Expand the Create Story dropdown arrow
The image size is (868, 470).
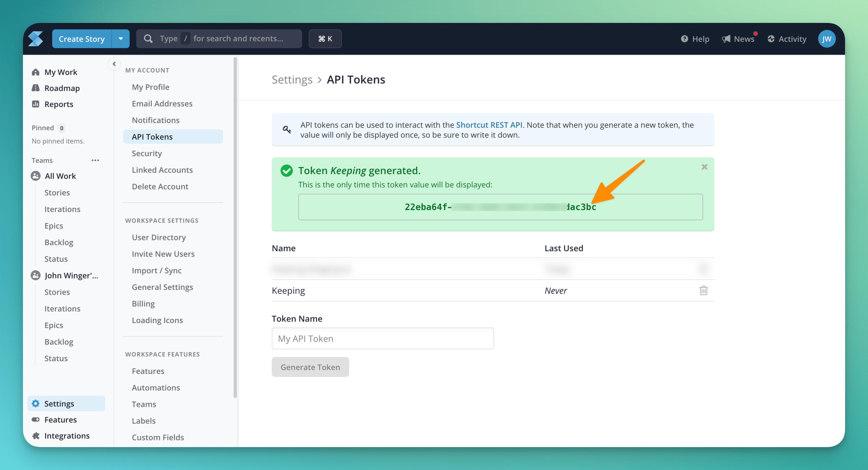121,39
